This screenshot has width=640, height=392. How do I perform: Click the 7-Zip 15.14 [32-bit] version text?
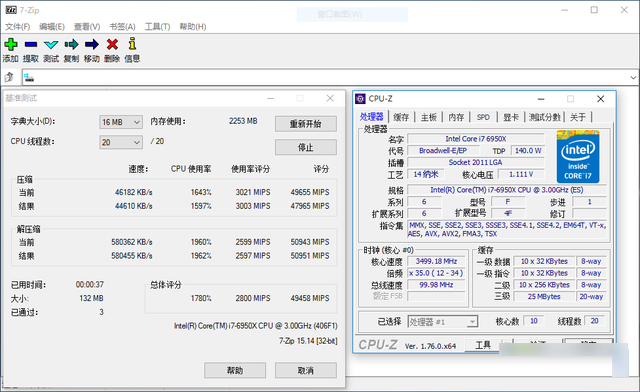(x=308, y=341)
